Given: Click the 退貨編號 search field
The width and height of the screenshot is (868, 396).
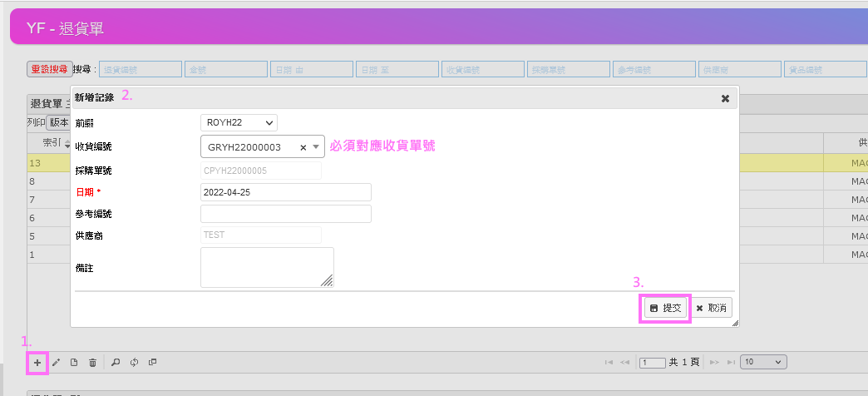Looking at the screenshot, I should point(141,69).
